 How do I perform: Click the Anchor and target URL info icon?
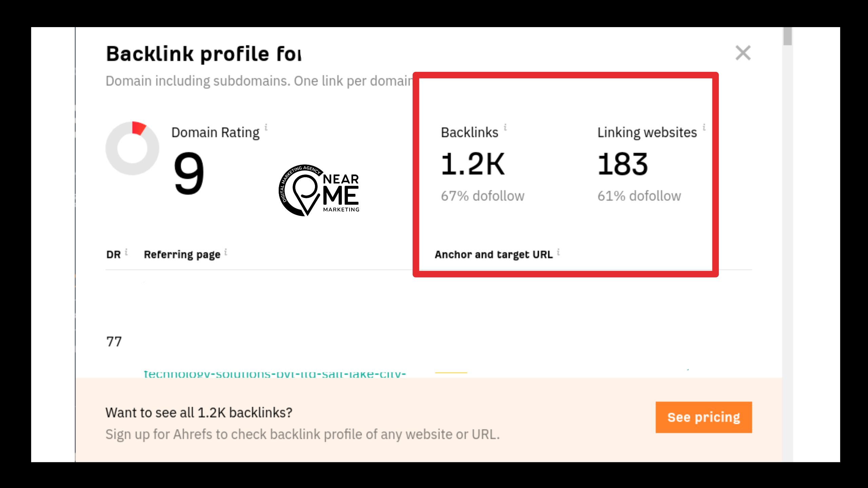coord(558,252)
